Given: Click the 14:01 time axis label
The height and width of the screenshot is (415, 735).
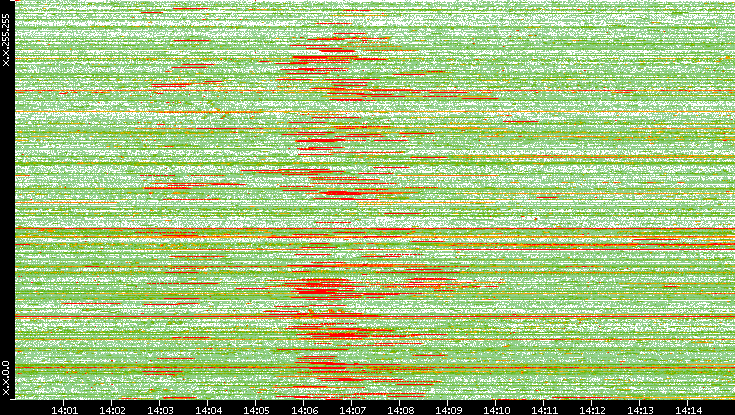Looking at the screenshot, I should coord(64,410).
